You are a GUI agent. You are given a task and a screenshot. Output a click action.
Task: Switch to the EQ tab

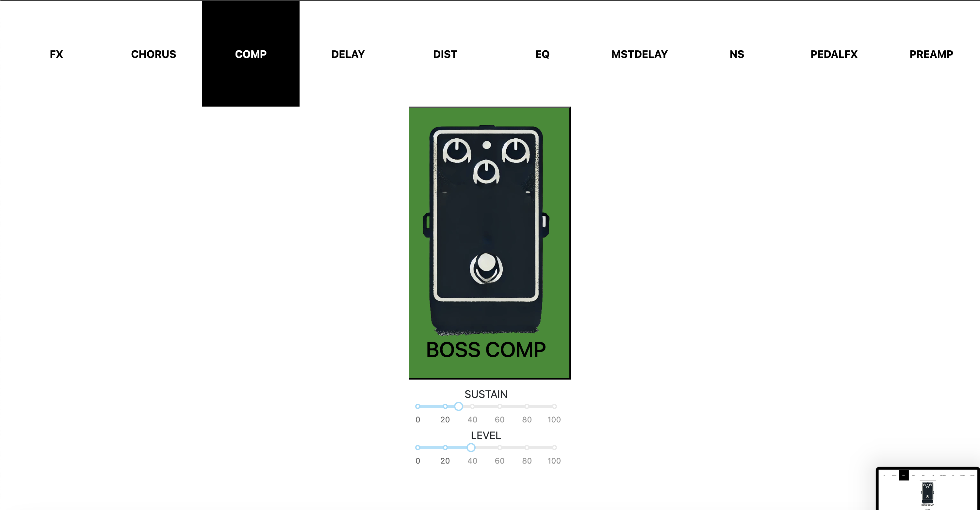[542, 54]
